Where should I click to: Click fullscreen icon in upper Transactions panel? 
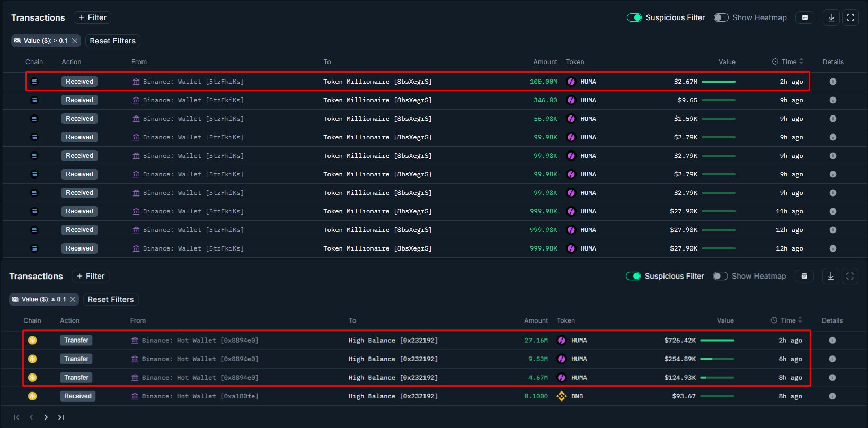tap(851, 17)
